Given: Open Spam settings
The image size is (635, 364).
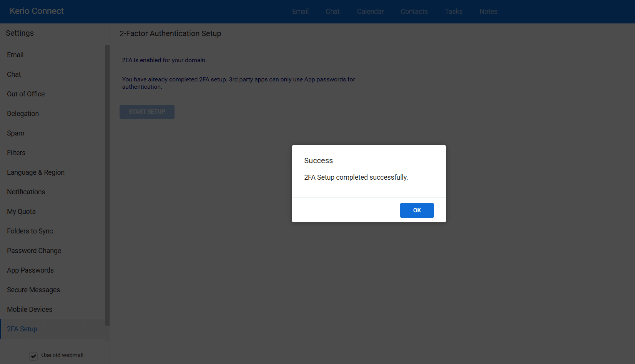Looking at the screenshot, I should [x=16, y=133].
